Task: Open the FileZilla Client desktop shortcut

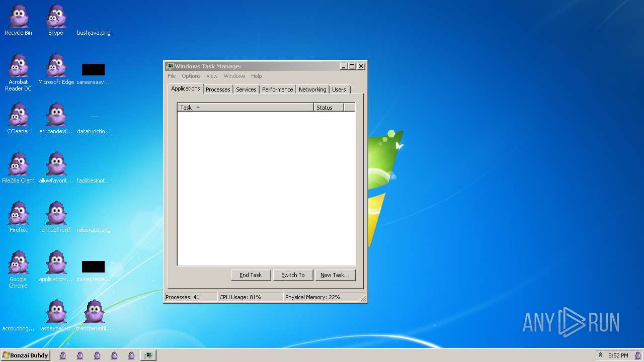Action: [18, 168]
